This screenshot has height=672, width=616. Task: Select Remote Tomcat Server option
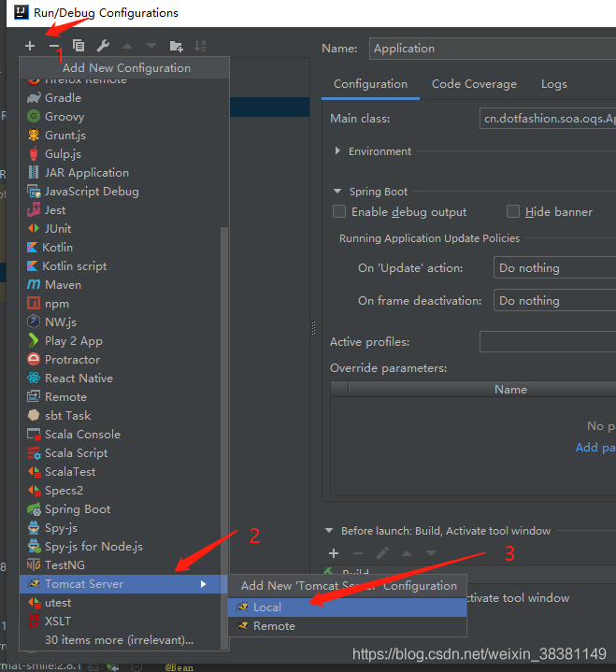pyautogui.click(x=347, y=626)
